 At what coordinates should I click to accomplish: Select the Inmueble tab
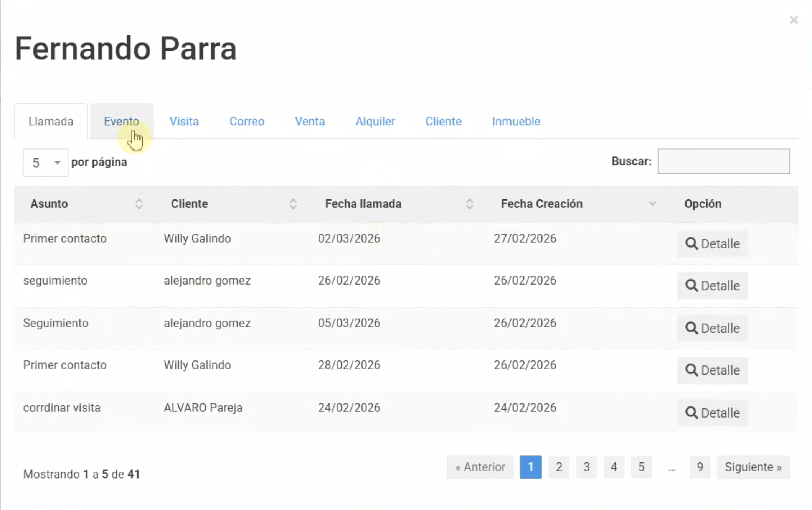pyautogui.click(x=516, y=122)
